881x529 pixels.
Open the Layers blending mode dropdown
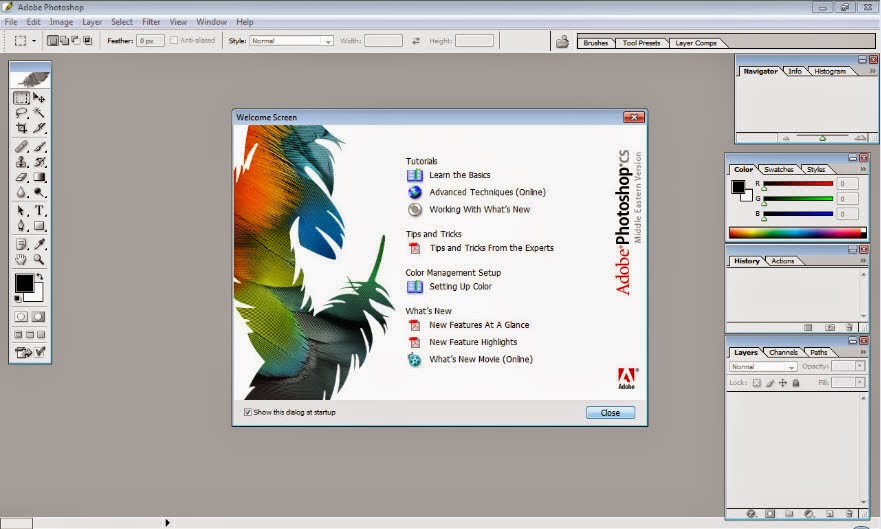click(763, 367)
